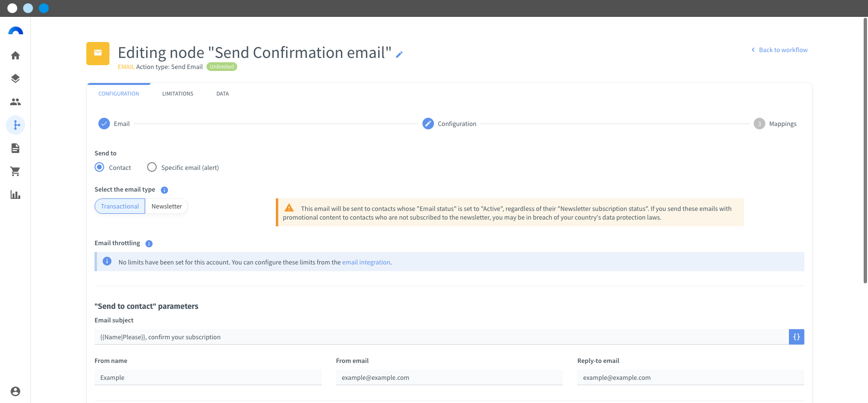Viewport: 868px width, 403px height.
Task: Click the page vertical scrollbar
Action: click(x=865, y=151)
